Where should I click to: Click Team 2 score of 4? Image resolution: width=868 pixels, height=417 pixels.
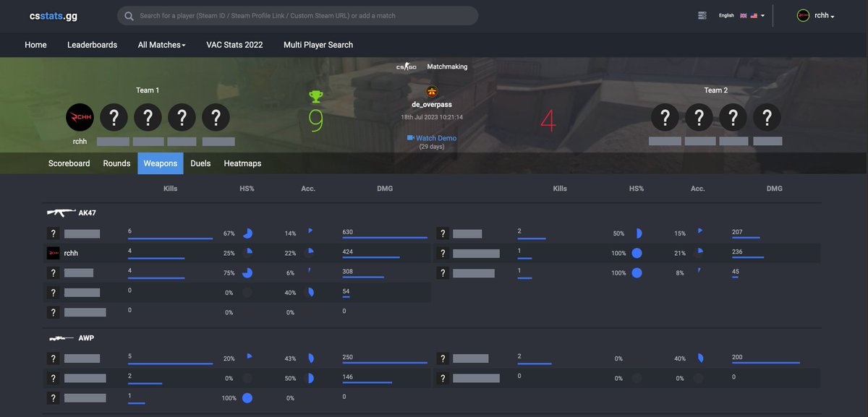click(548, 121)
